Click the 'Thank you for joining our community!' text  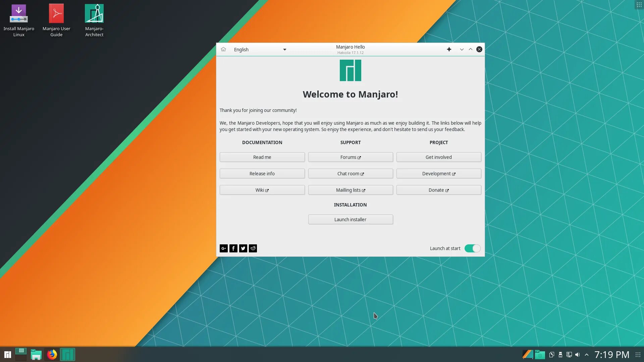pyautogui.click(x=258, y=110)
